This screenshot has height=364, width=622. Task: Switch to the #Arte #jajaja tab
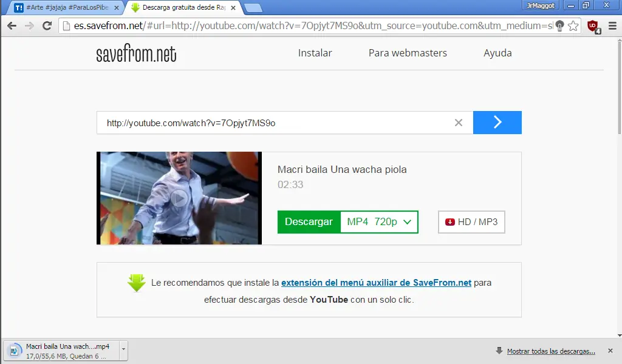pyautogui.click(x=67, y=7)
